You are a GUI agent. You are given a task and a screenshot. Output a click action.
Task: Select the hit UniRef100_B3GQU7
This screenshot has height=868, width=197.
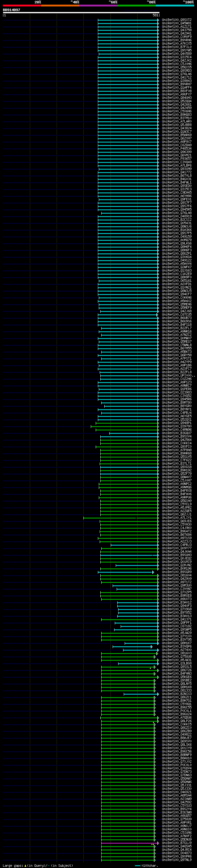[176, 433]
